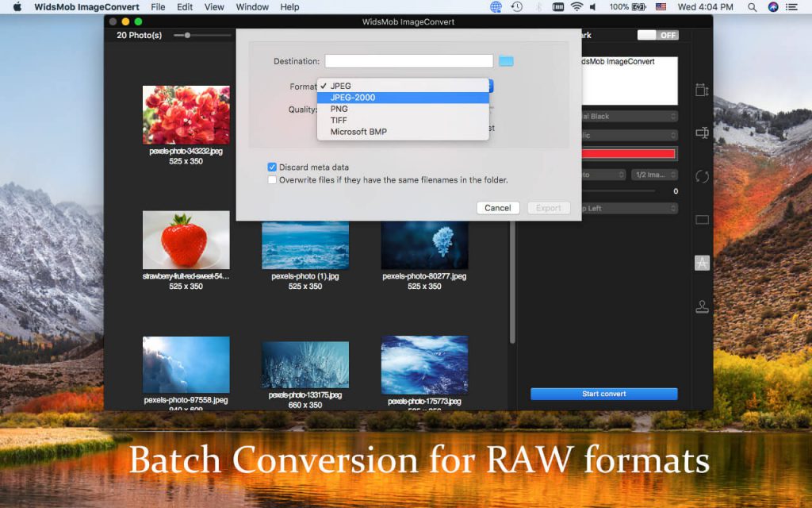The width and height of the screenshot is (812, 508).
Task: Open the Border tool panel
Action: tap(701, 220)
